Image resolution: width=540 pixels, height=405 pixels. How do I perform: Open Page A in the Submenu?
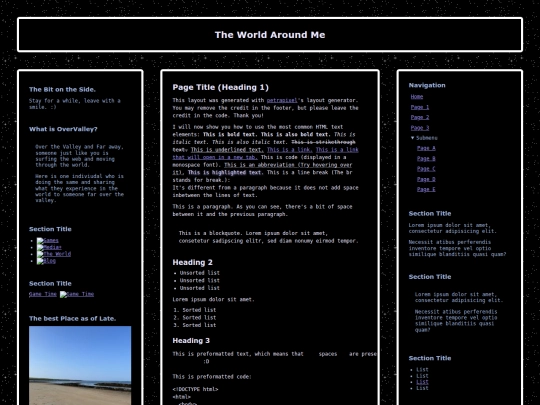pos(426,148)
